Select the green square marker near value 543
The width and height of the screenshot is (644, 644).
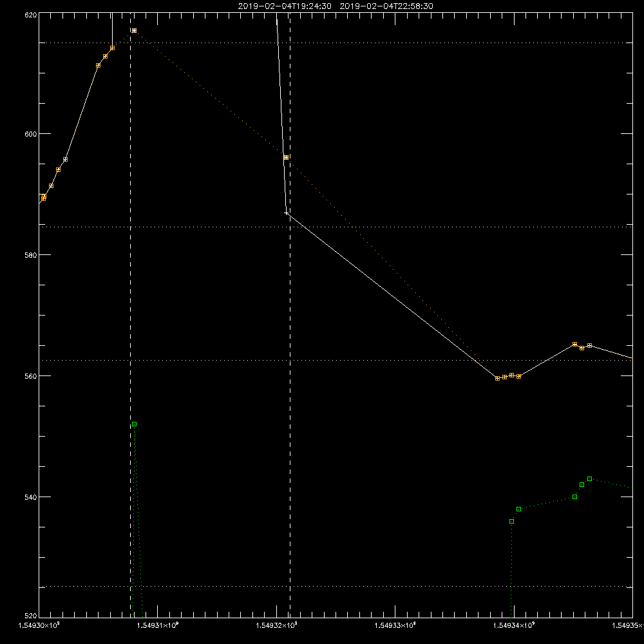tap(590, 479)
